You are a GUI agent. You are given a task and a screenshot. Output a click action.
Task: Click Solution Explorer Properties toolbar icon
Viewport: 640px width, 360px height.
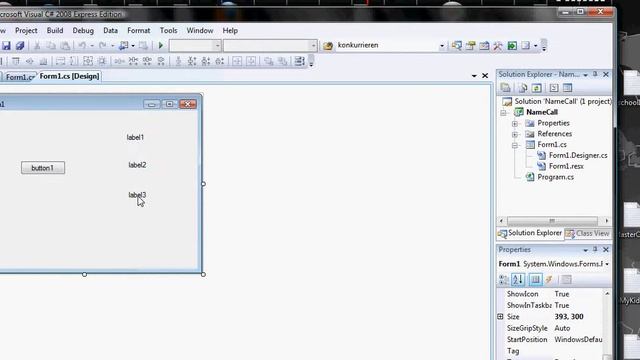(505, 88)
